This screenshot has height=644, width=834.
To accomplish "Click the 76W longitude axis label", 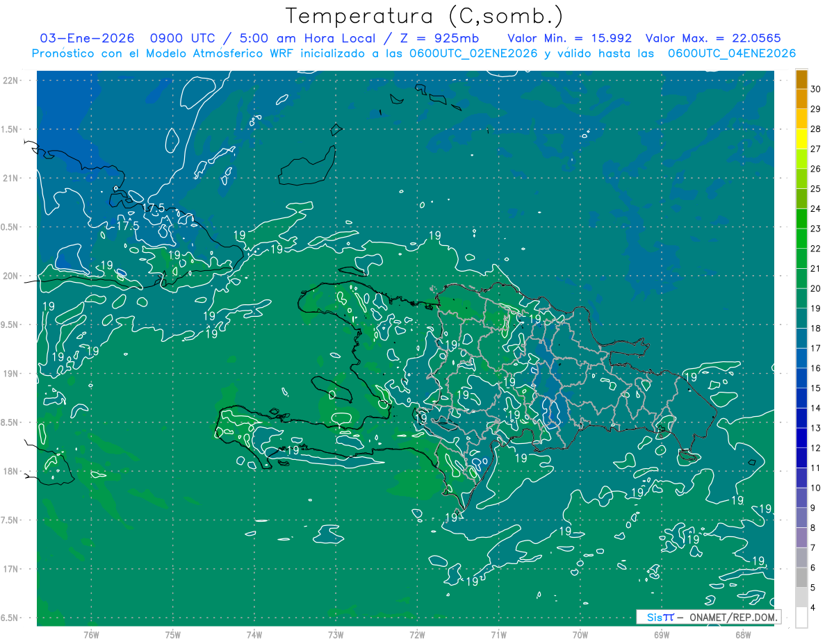I will tap(91, 634).
